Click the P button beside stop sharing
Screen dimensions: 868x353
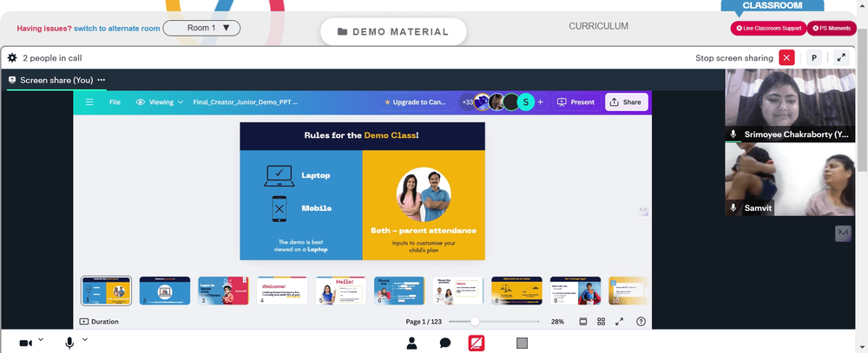click(x=814, y=57)
